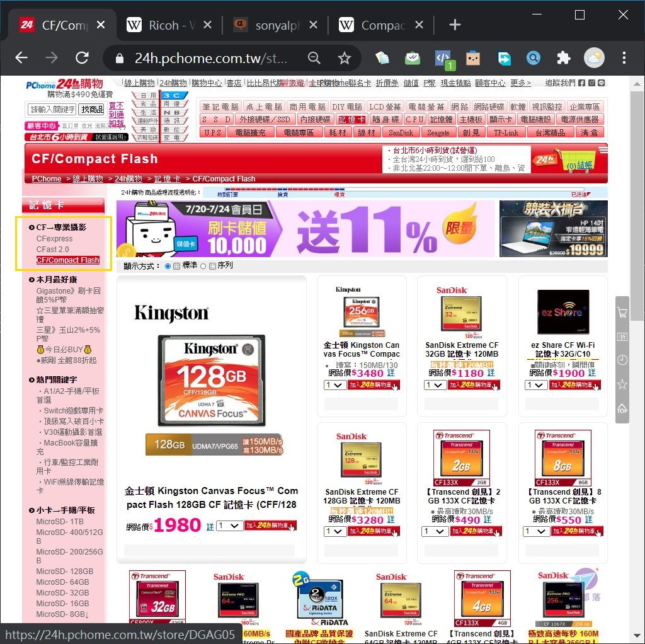Go back with browser back arrow

coord(21,58)
